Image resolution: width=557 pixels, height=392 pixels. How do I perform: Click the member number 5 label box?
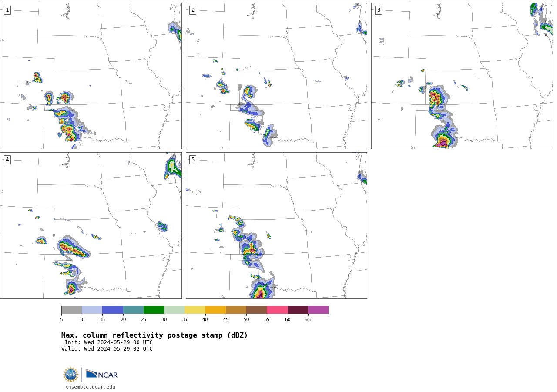coord(193,160)
